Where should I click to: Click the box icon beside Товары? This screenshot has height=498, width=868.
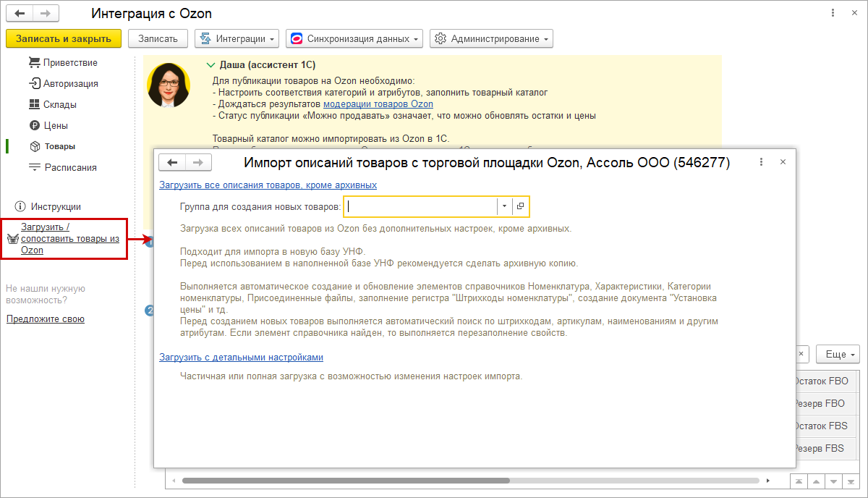pos(35,146)
